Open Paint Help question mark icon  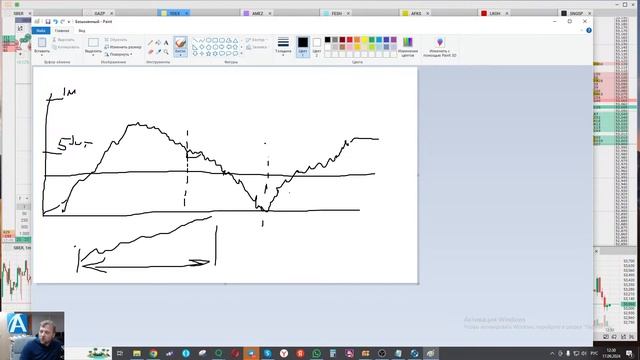pyautogui.click(x=589, y=30)
